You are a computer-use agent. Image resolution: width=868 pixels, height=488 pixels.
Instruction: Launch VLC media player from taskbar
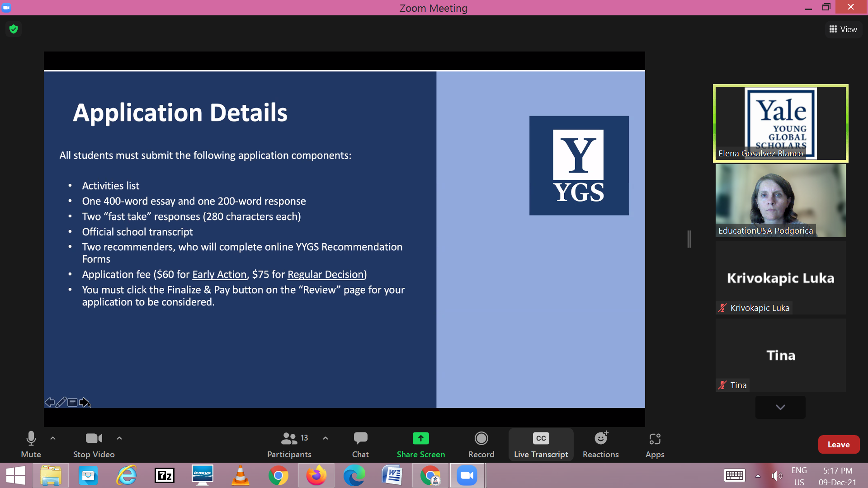pyautogui.click(x=241, y=476)
